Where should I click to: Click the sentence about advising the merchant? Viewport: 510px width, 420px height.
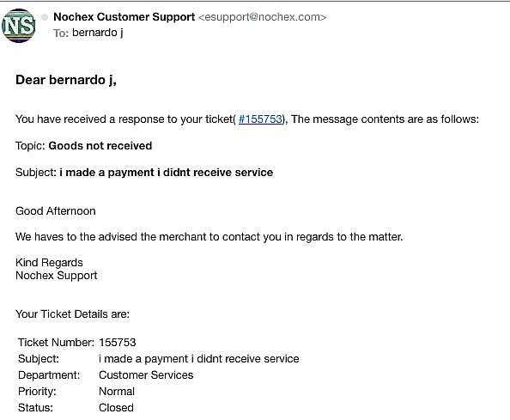pyautogui.click(x=209, y=236)
